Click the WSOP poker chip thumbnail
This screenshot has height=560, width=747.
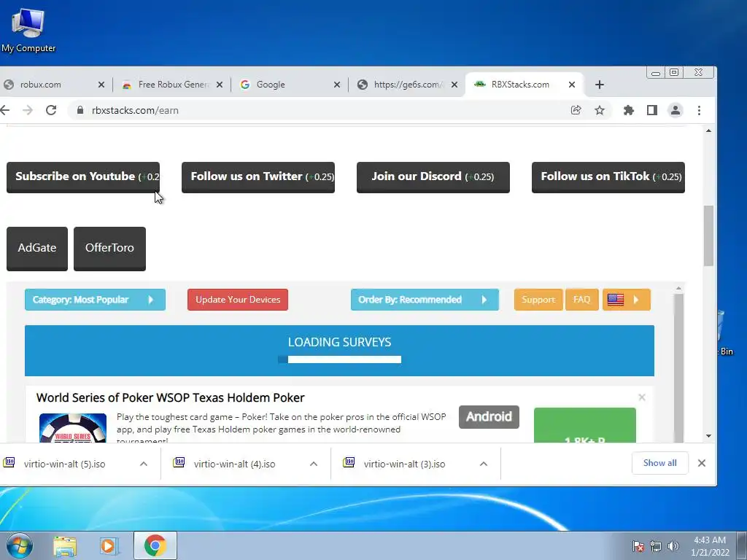(x=73, y=428)
